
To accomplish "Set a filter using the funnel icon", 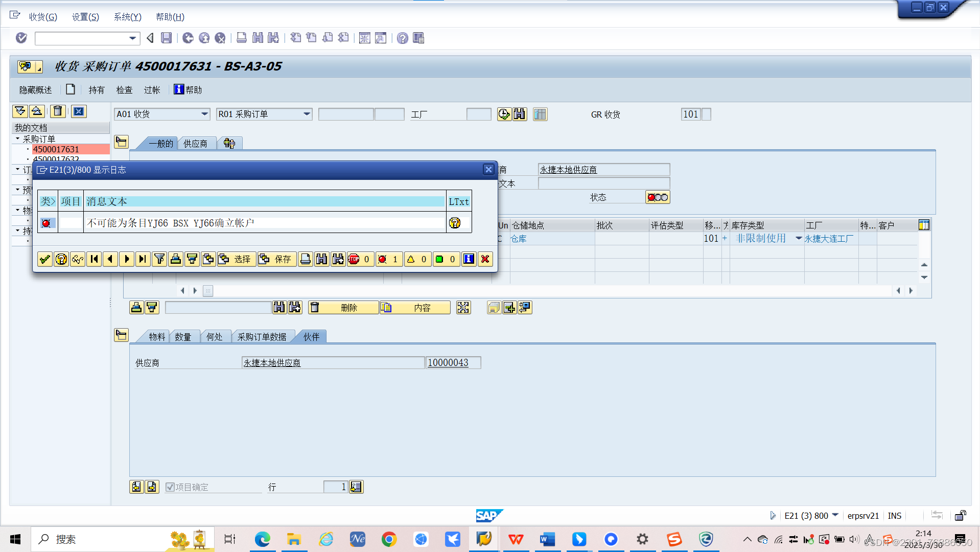I will tap(159, 259).
